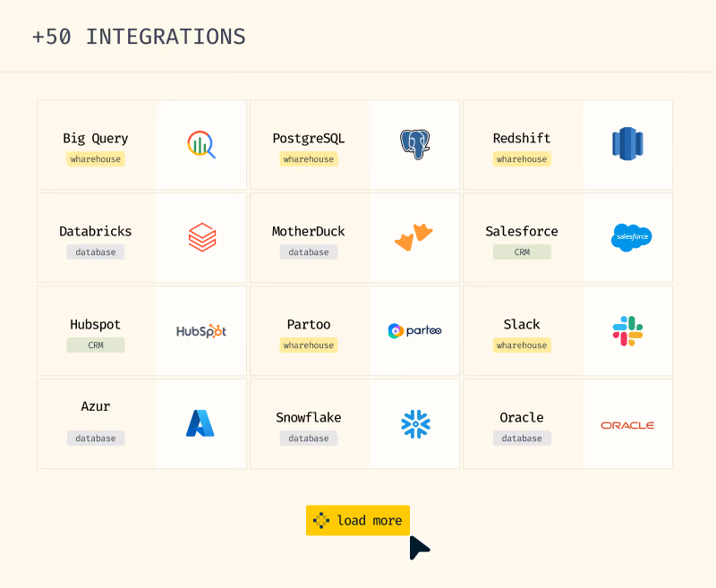Select the Slack integration name
The width and height of the screenshot is (716, 588).
point(522,325)
